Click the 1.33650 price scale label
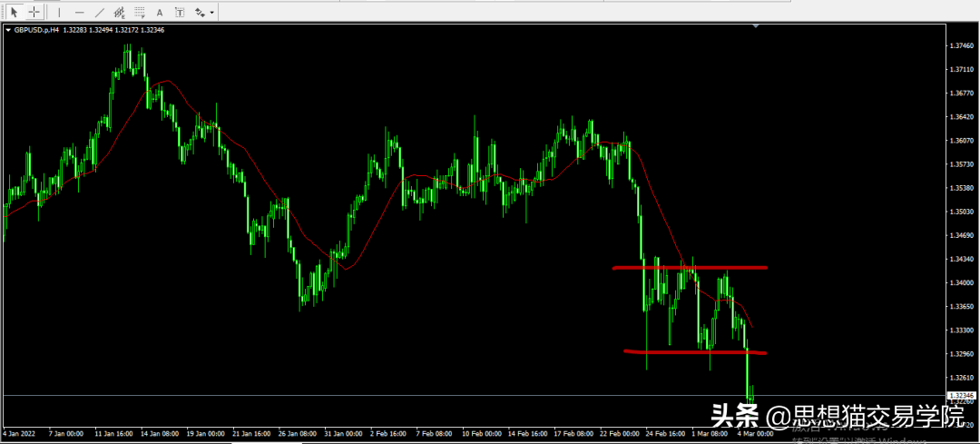This screenshot has height=444, width=980. tap(961, 306)
